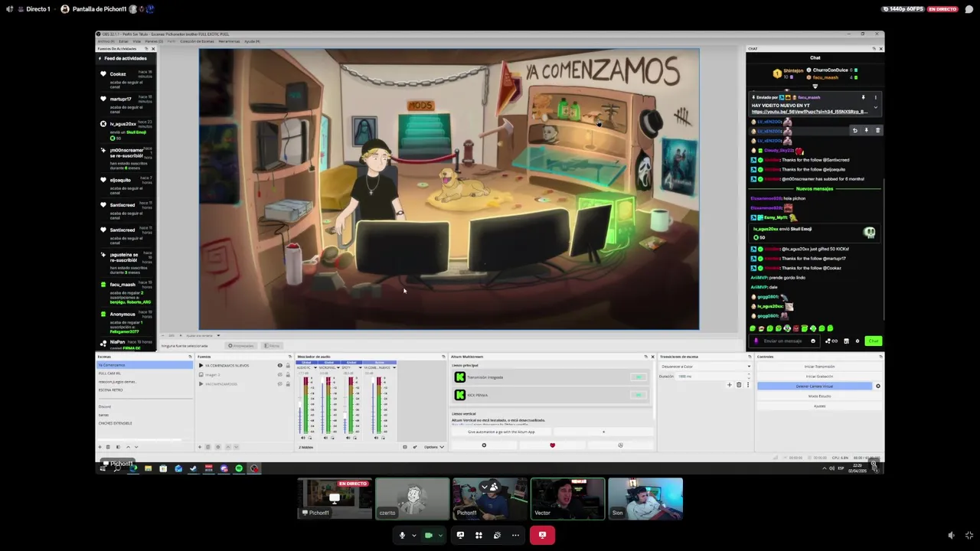Open virtual camera settings gear icon
Screen dimensions: 980x551
(x=878, y=386)
